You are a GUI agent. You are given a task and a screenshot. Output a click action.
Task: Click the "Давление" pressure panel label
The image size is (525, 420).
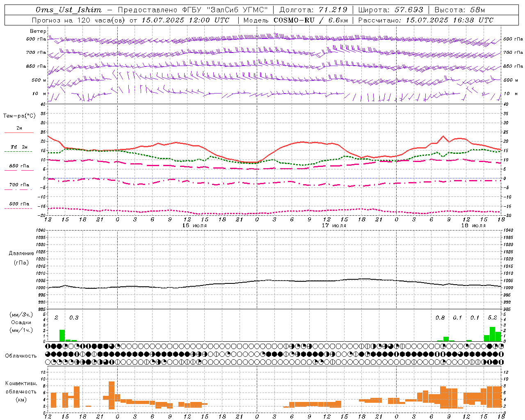click(21, 253)
